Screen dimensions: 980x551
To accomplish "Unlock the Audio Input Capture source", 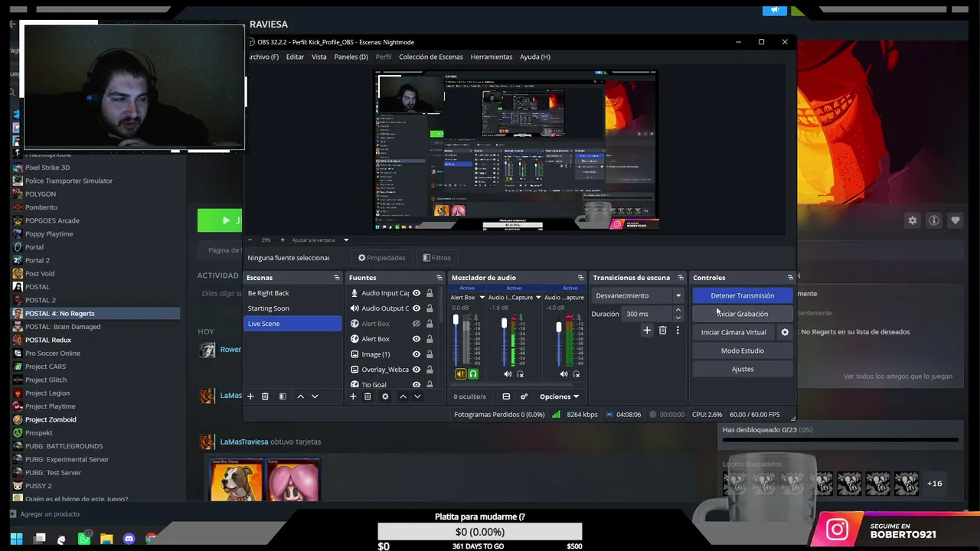I will pos(430,293).
